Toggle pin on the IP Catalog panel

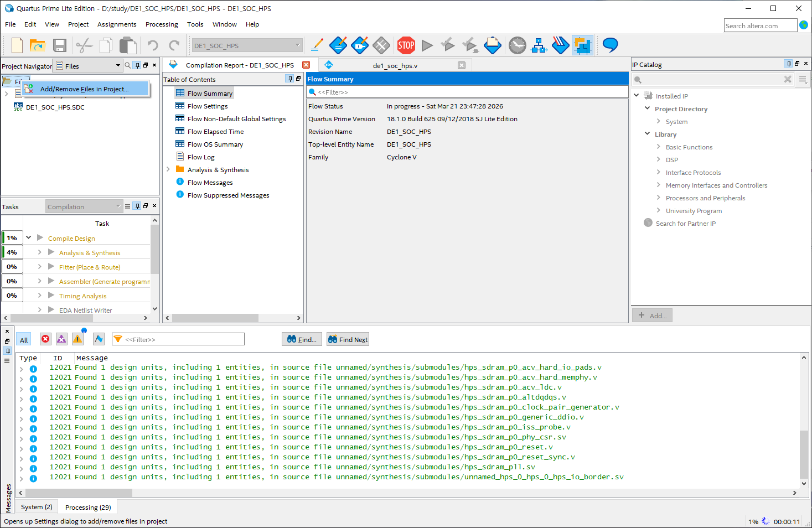point(789,64)
